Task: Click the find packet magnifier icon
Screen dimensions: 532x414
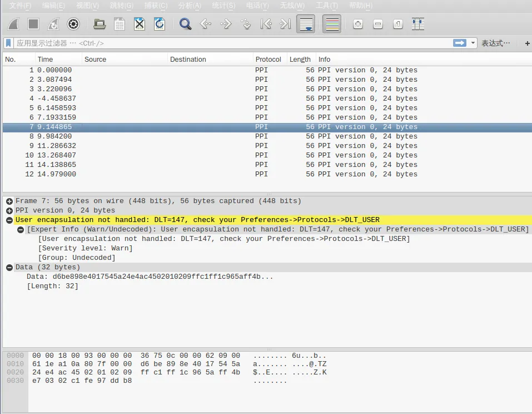Action: [185, 24]
